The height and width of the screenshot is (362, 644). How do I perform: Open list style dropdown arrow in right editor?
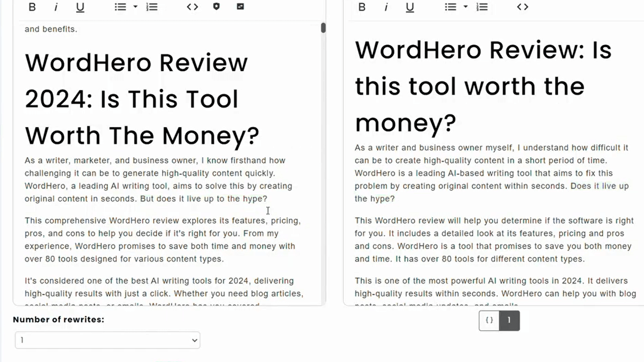pyautogui.click(x=465, y=7)
